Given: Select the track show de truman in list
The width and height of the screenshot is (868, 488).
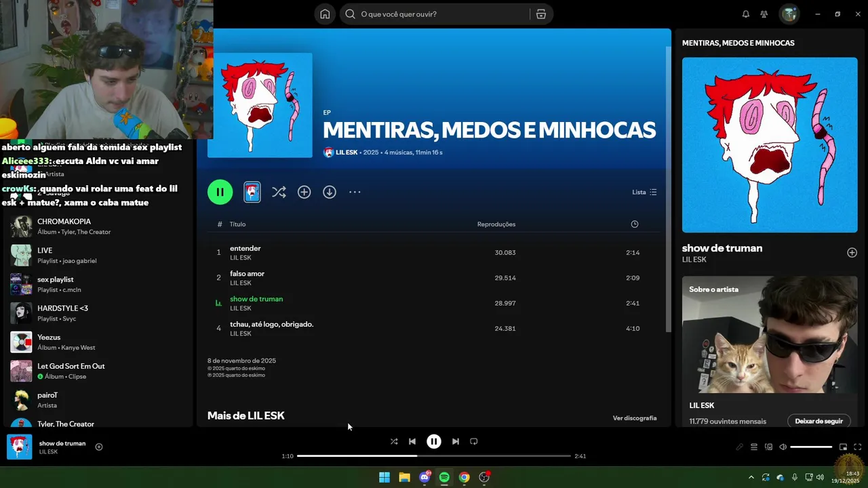Looking at the screenshot, I should click(x=434, y=303).
